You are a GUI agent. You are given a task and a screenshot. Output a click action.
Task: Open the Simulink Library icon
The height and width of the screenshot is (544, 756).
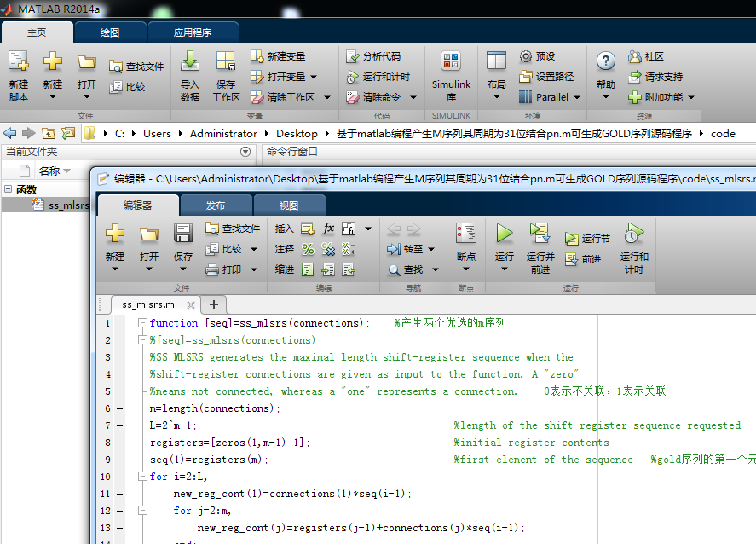point(451,61)
